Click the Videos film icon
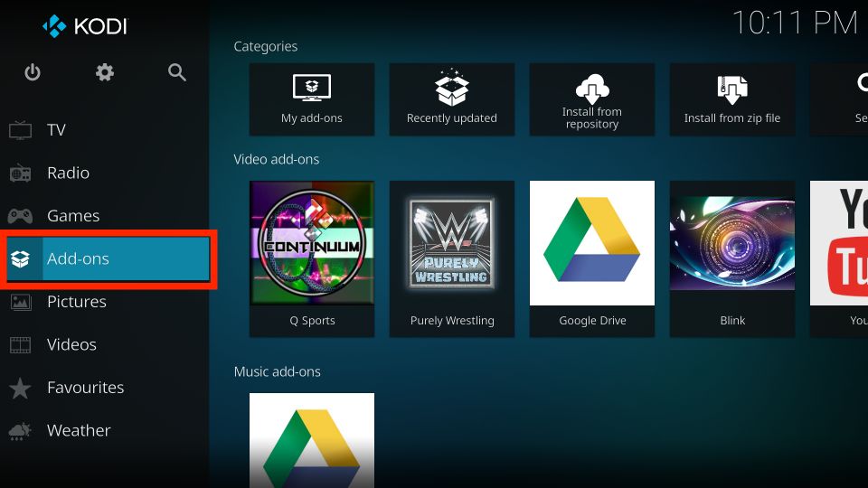The image size is (868, 488). (21, 344)
